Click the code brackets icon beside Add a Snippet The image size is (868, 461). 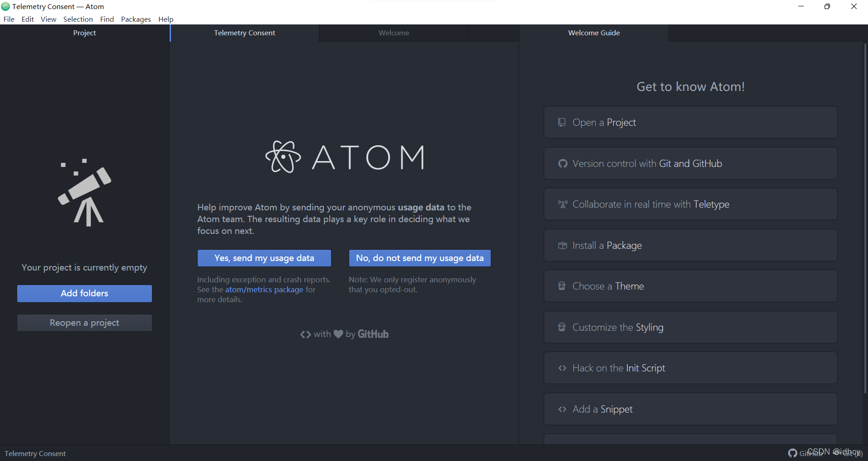[562, 409]
